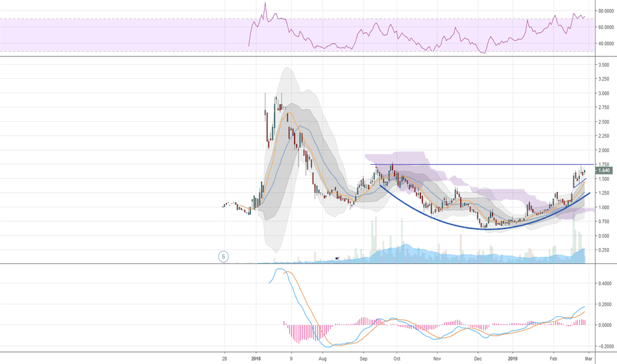
Task: Click the 3.250 price axis label
Action: pyautogui.click(x=604, y=79)
